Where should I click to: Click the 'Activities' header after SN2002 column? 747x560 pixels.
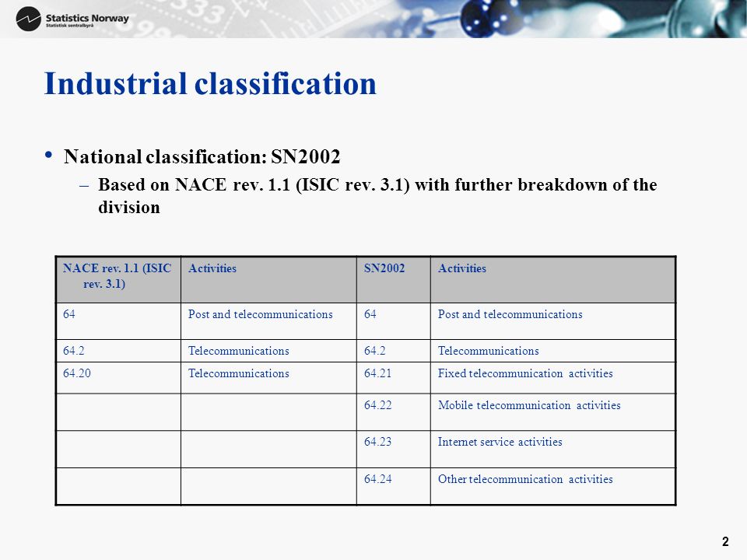click(x=552, y=279)
